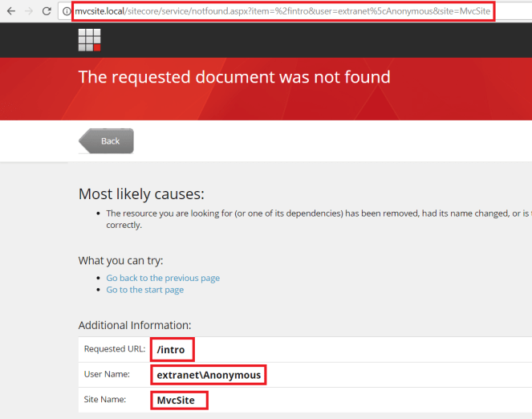Click the 'Requested URL:' label
The height and width of the screenshot is (419, 532).
coord(114,349)
